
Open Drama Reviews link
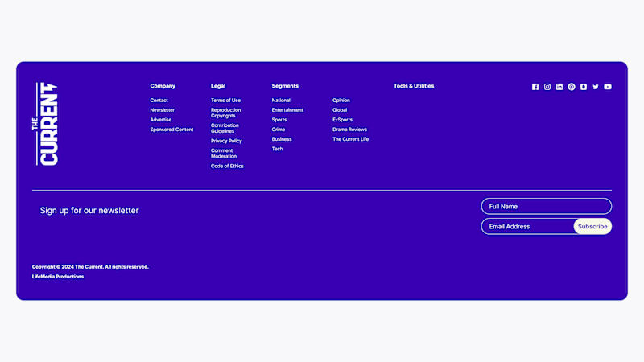point(350,130)
